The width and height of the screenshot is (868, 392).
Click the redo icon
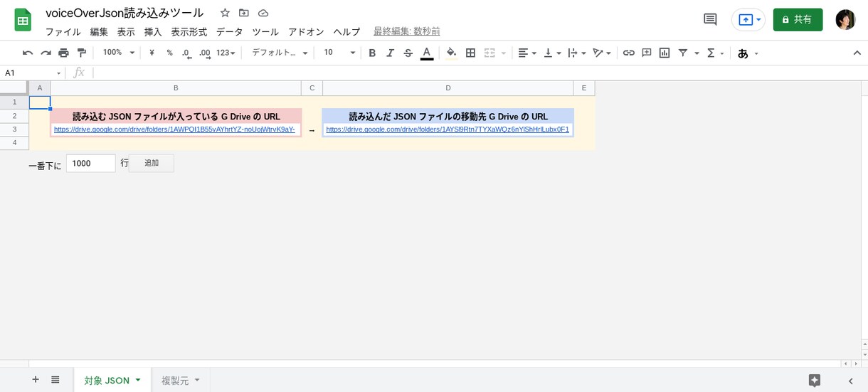coord(46,53)
